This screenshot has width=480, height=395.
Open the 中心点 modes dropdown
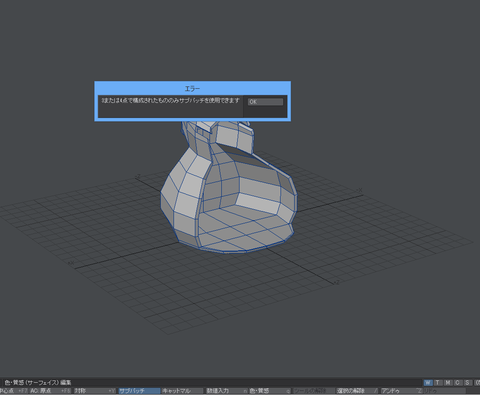click(x=13, y=391)
